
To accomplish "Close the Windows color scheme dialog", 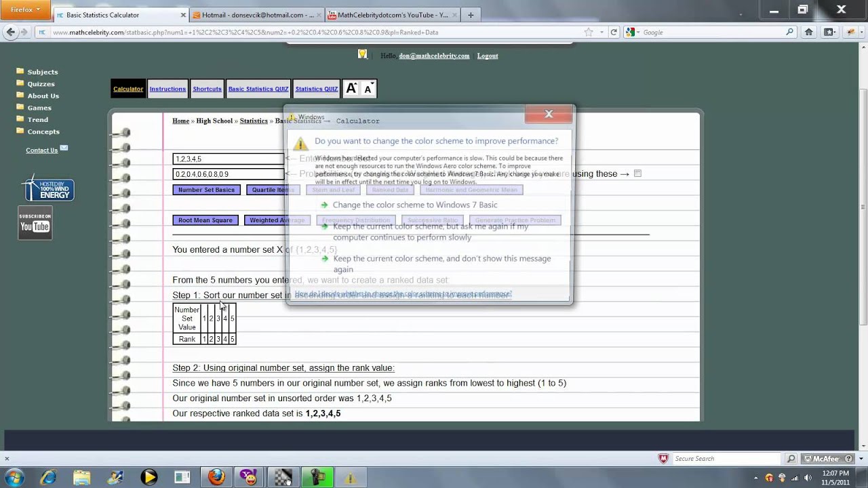I will [x=549, y=114].
